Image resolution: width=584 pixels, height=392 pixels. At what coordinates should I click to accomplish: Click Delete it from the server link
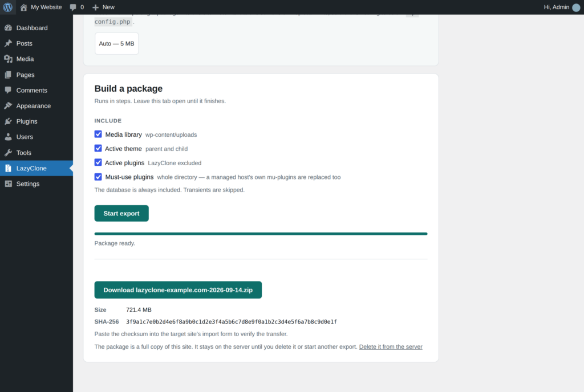coord(391,346)
